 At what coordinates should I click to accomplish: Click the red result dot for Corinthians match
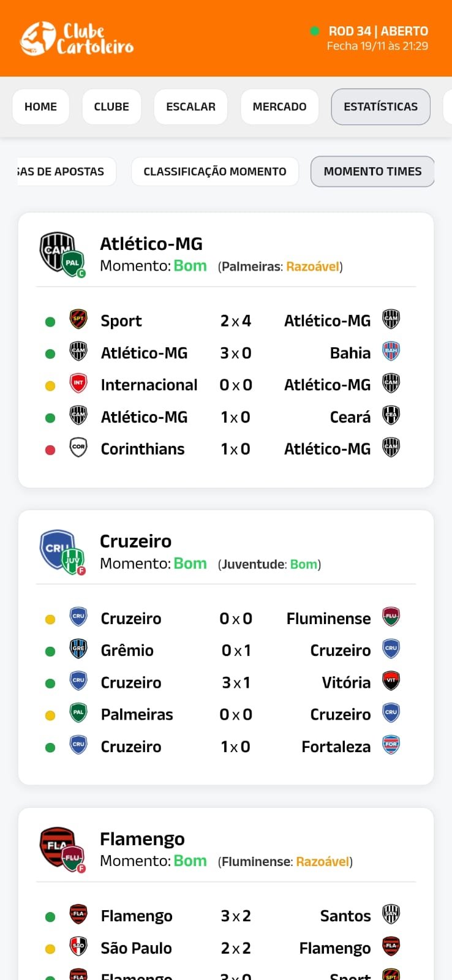(50, 450)
